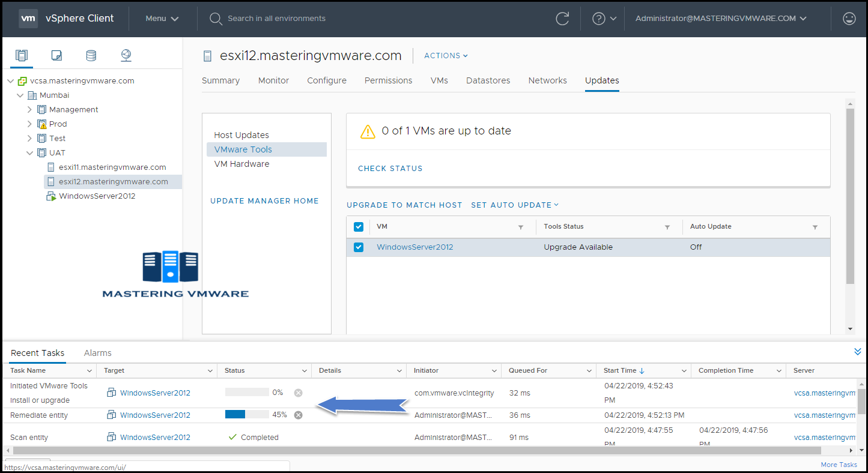The image size is (868, 473).
Task: Collapse the Mumbai datacenter node
Action: [20, 95]
